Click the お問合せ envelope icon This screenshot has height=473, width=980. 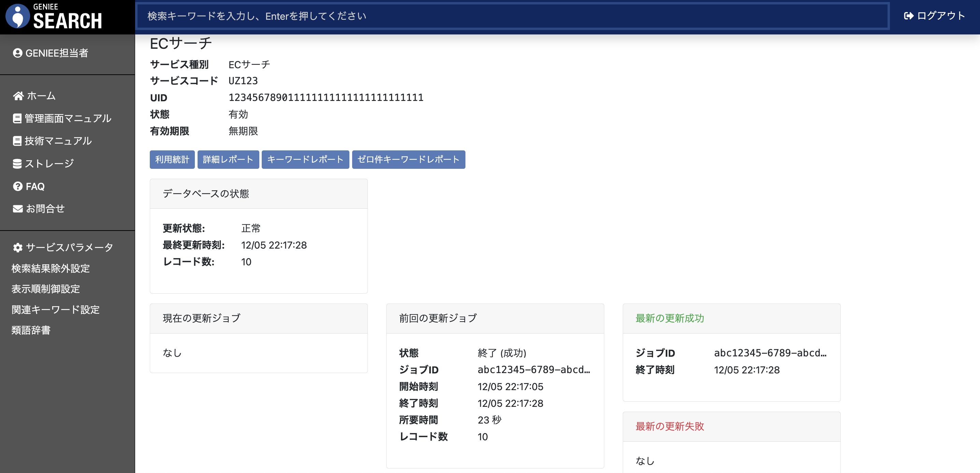click(17, 208)
